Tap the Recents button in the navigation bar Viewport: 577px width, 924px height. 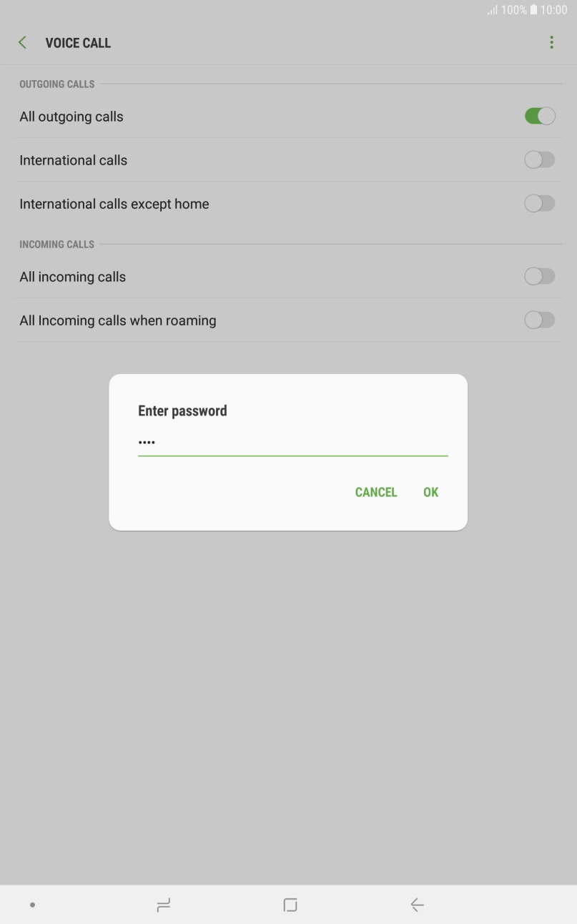(163, 905)
